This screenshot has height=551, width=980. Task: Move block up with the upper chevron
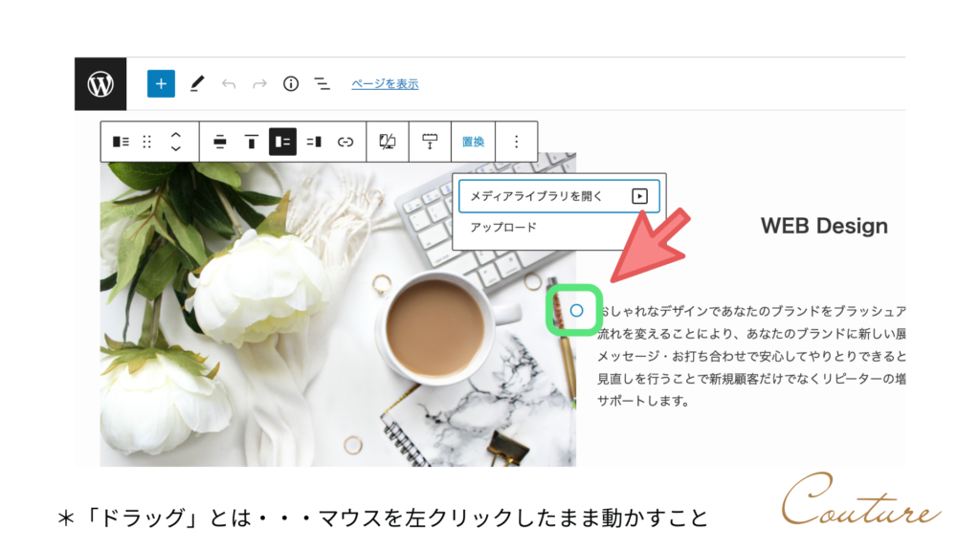pyautogui.click(x=176, y=134)
